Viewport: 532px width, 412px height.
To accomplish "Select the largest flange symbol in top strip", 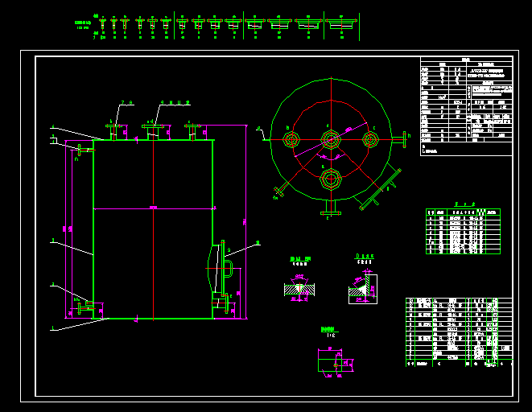I will (x=341, y=24).
